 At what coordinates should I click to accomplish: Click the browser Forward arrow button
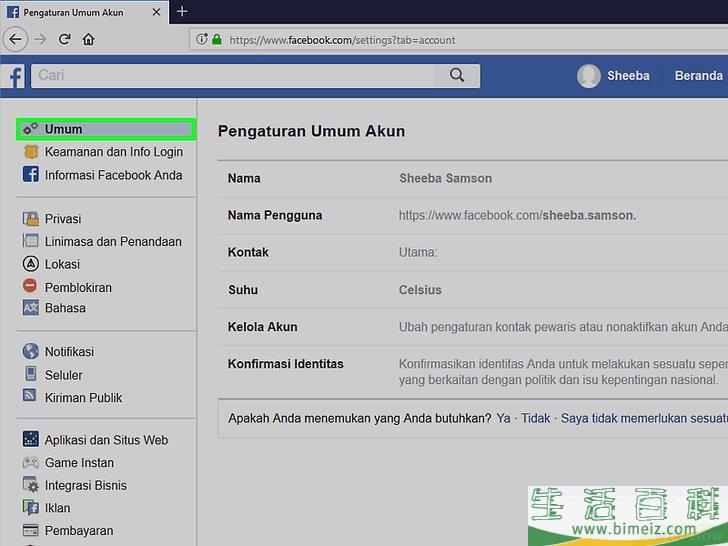[x=40, y=39]
